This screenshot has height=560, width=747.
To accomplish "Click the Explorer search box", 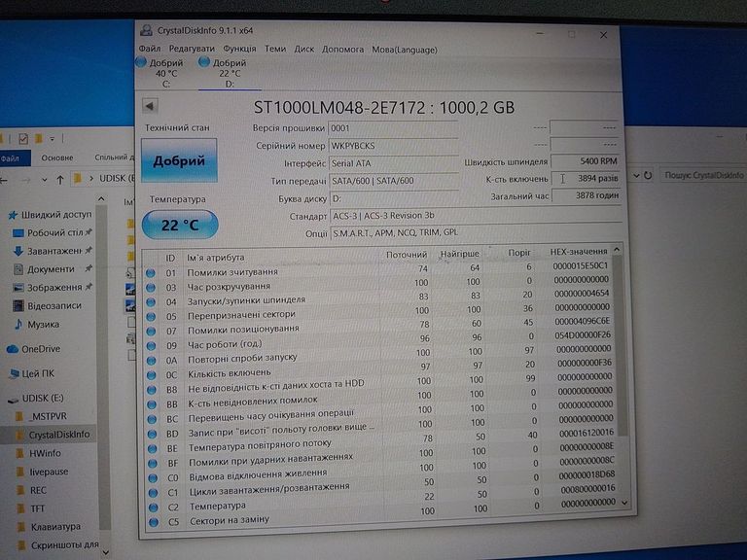I will (702, 176).
